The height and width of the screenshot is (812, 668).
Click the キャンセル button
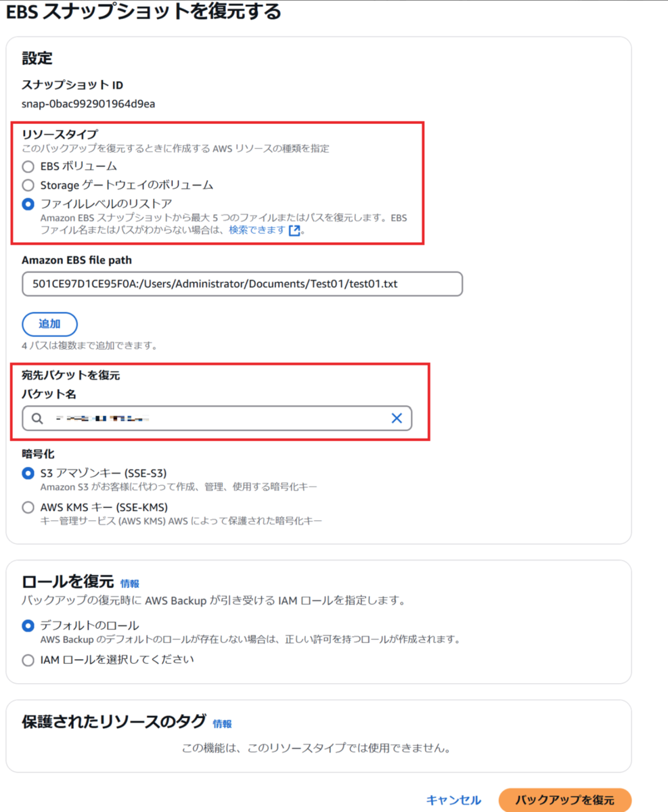pyautogui.click(x=453, y=800)
